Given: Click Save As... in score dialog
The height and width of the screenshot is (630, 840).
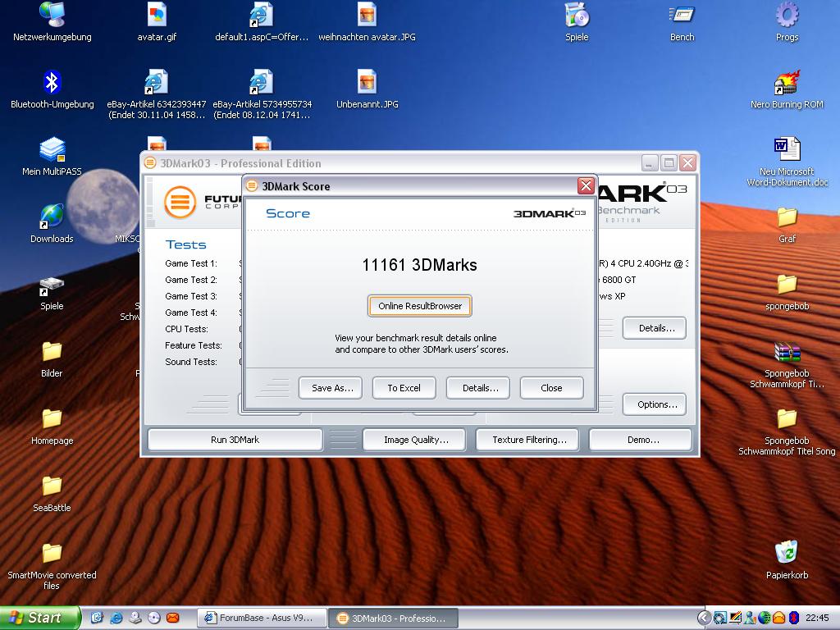Looking at the screenshot, I should tap(331, 388).
